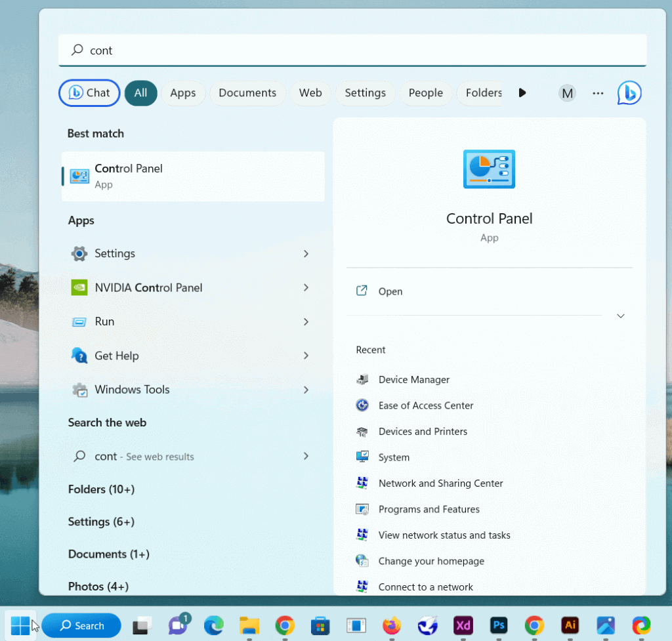Expand the Settings result chevron
Image resolution: width=672 pixels, height=641 pixels.
coord(306,254)
